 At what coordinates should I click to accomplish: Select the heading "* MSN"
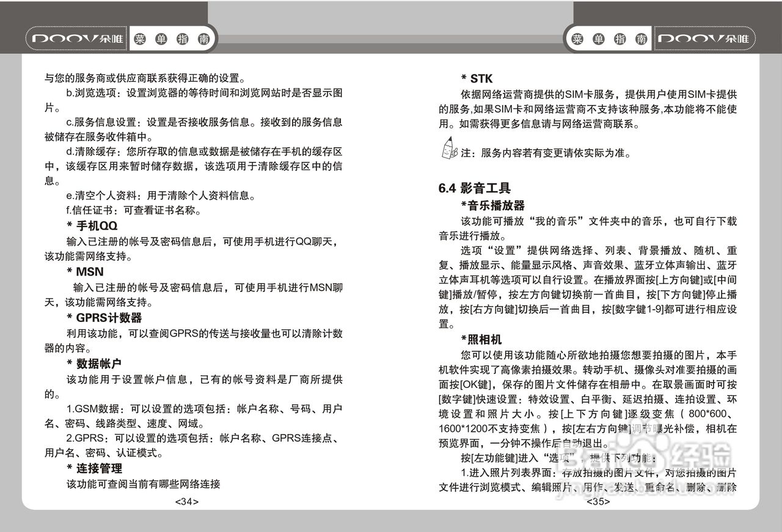click(x=85, y=272)
